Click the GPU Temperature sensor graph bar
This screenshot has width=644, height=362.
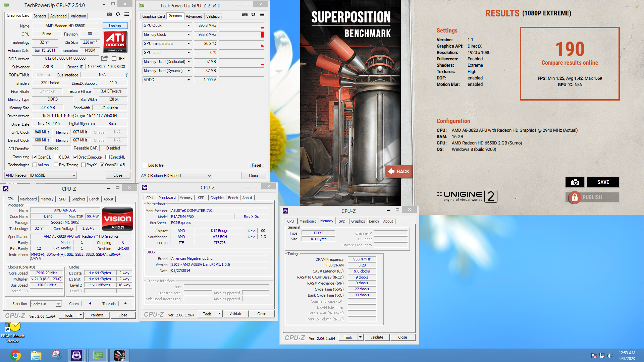(x=241, y=44)
